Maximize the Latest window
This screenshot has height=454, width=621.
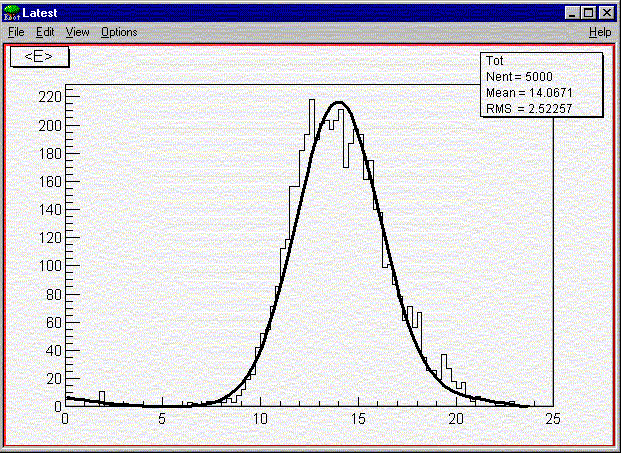(589, 12)
